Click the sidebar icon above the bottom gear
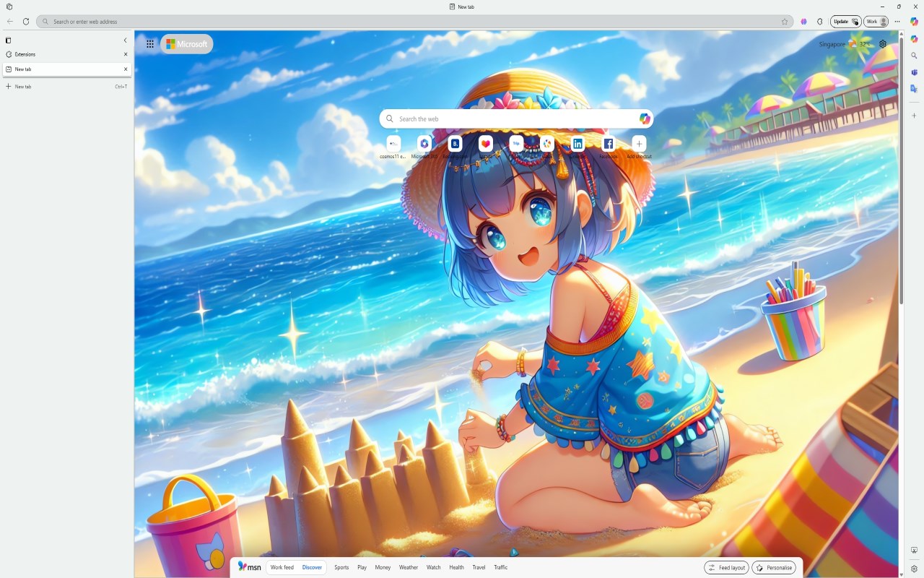The width and height of the screenshot is (924, 578). [x=914, y=551]
